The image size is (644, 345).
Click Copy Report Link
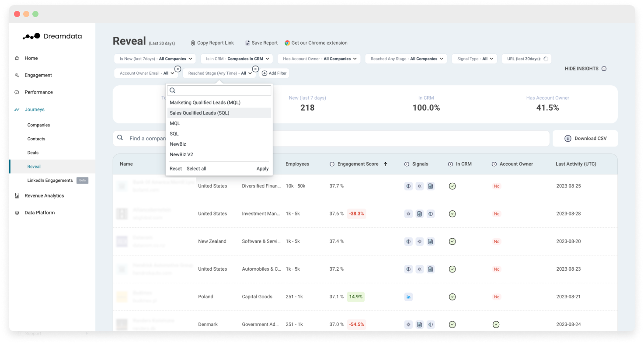click(x=212, y=43)
